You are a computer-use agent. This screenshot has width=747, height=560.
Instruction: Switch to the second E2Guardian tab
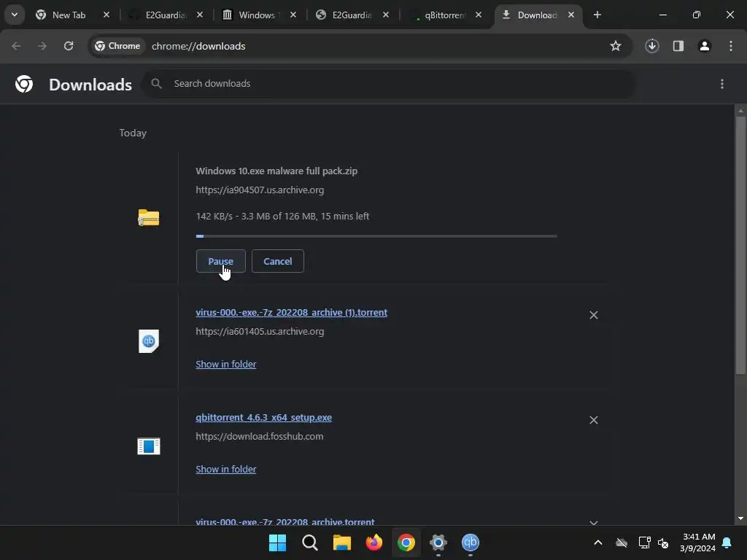click(352, 15)
